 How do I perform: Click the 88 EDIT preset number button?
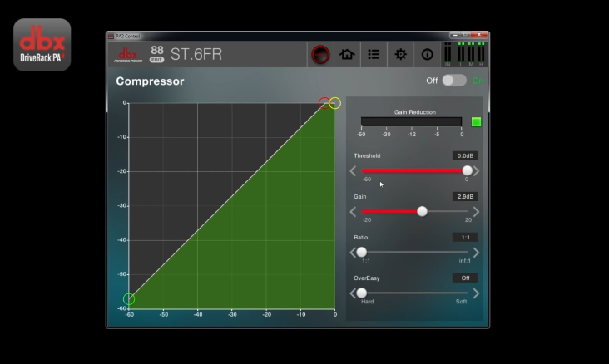[156, 54]
